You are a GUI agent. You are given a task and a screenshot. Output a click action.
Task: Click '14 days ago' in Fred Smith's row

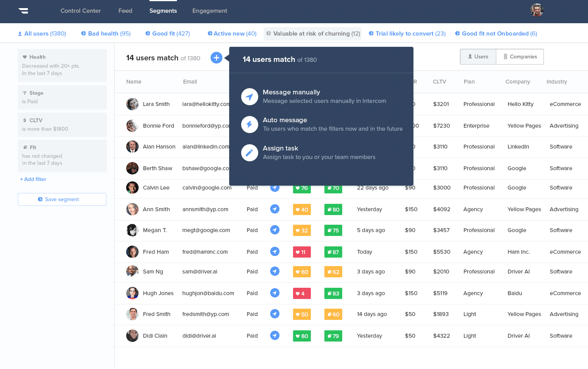click(x=372, y=314)
